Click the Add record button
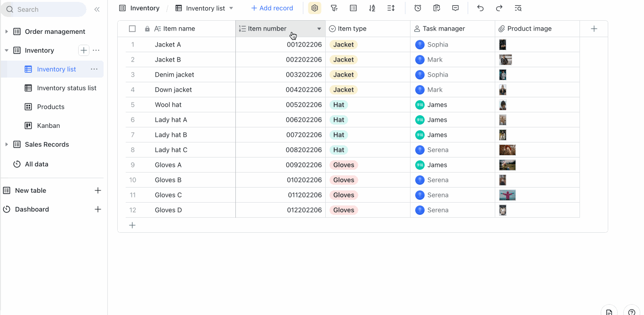Viewport: 644px width, 315px height. pyautogui.click(x=272, y=8)
